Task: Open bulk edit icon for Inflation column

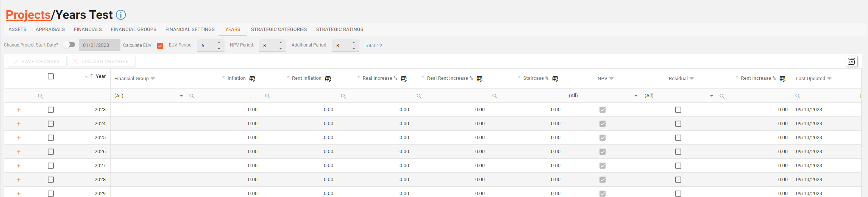Action: click(x=252, y=79)
